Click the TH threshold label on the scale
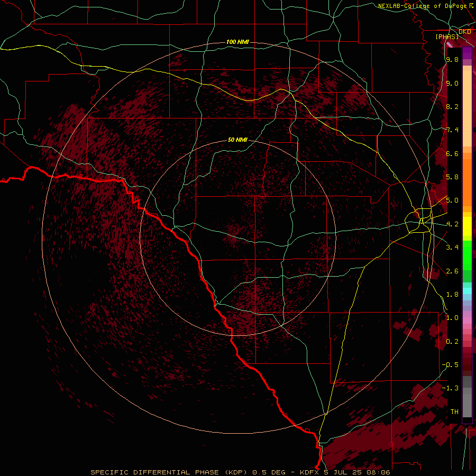 click(x=454, y=412)
